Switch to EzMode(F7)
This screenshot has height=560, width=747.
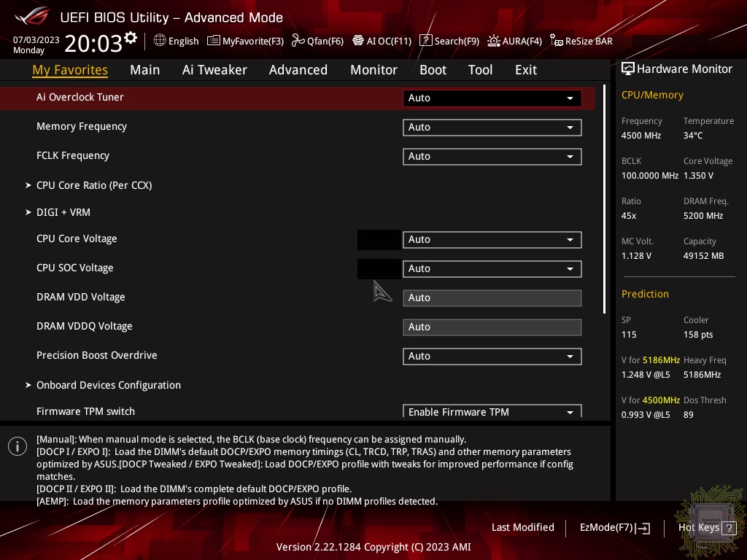tap(614, 527)
